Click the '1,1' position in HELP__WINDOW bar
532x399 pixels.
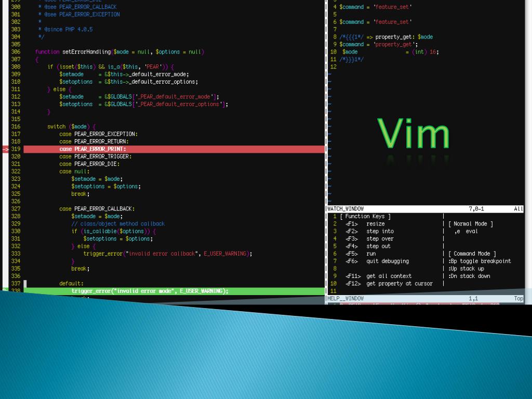coord(473,298)
